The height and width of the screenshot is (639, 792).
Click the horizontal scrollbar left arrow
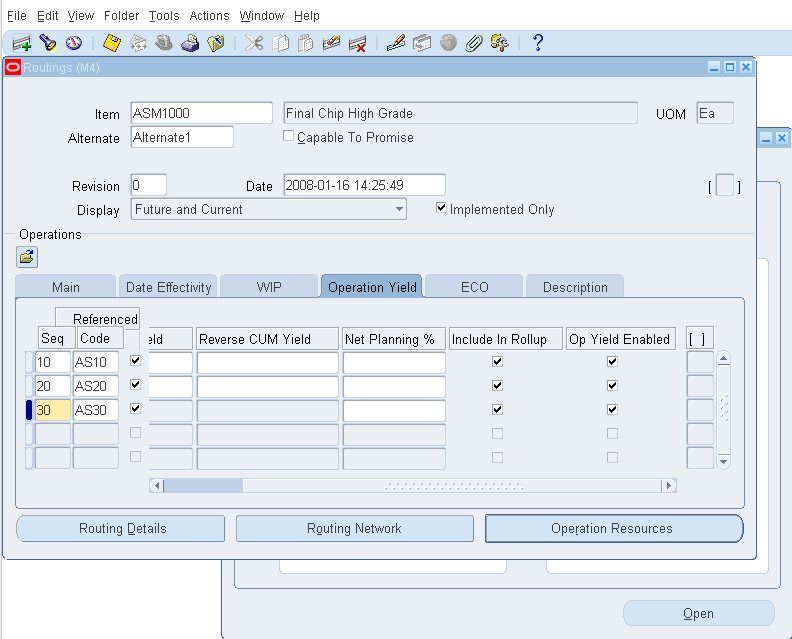157,485
